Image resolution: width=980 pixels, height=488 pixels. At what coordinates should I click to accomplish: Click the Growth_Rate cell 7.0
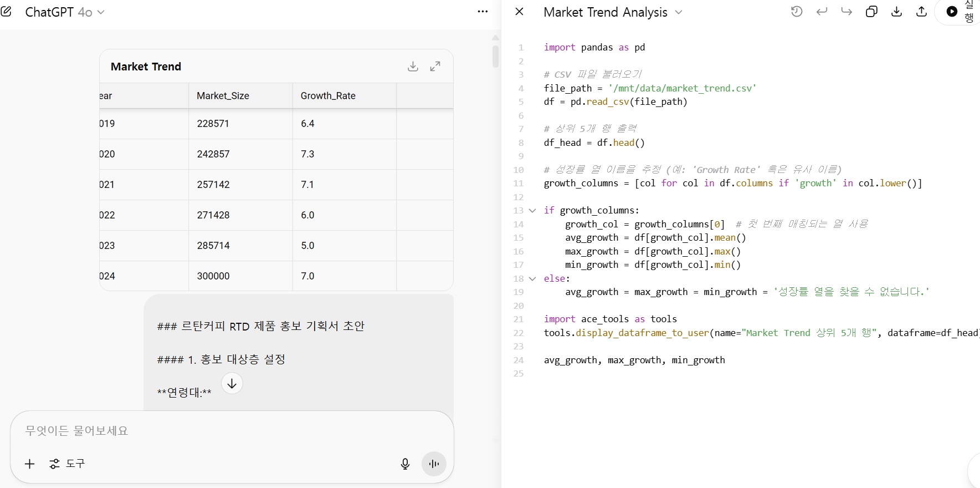[x=345, y=276]
